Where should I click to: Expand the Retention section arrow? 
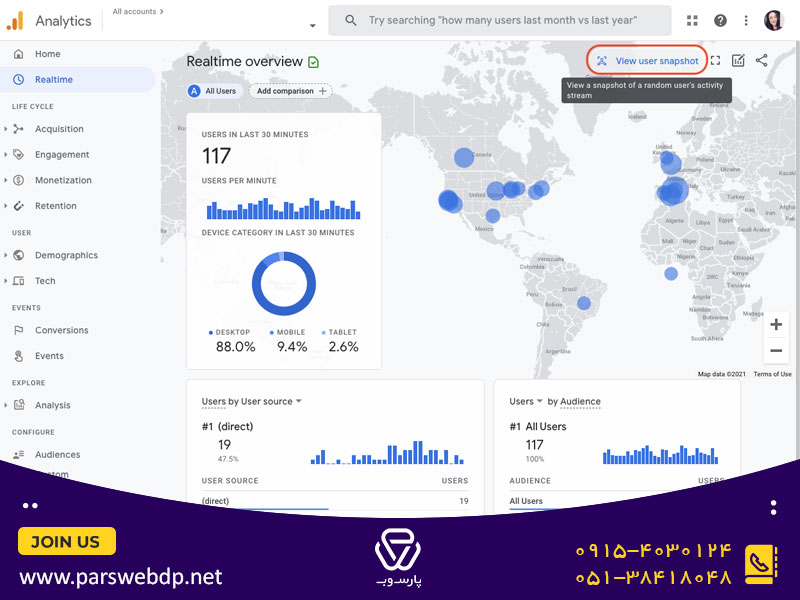pyautogui.click(x=6, y=206)
